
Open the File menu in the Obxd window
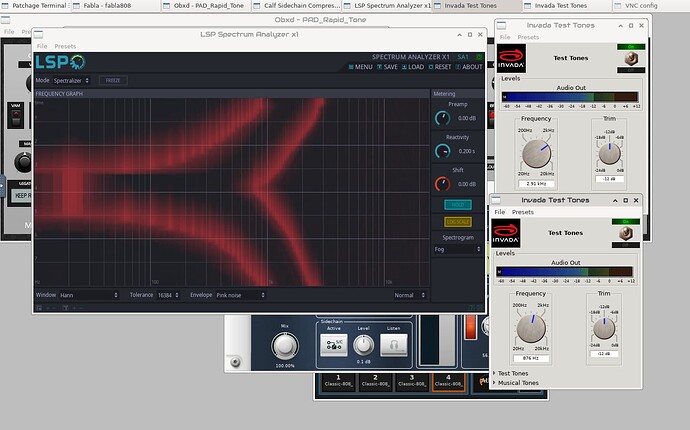click(x=9, y=32)
